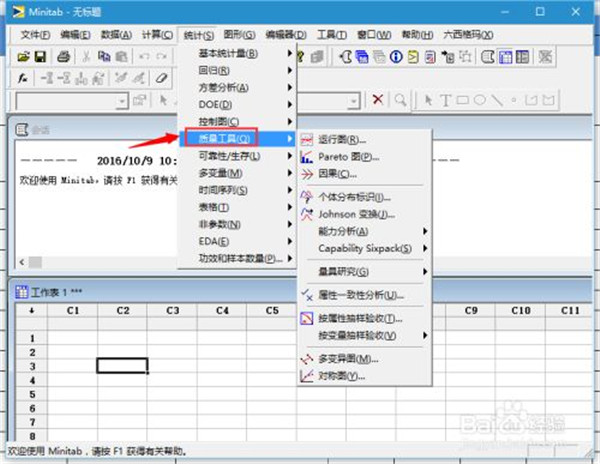Select the graph pointer arrow tool
This screenshot has width=600, height=464.
click(x=429, y=100)
